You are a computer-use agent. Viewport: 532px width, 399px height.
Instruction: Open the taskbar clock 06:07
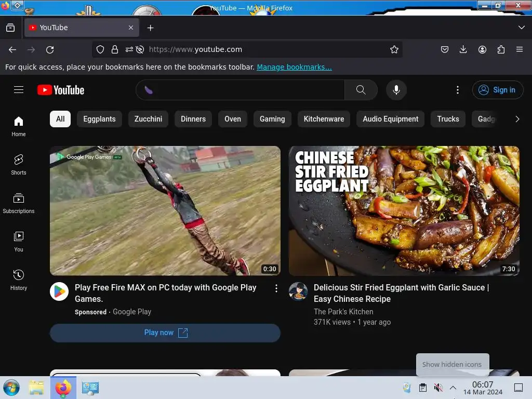click(x=483, y=388)
